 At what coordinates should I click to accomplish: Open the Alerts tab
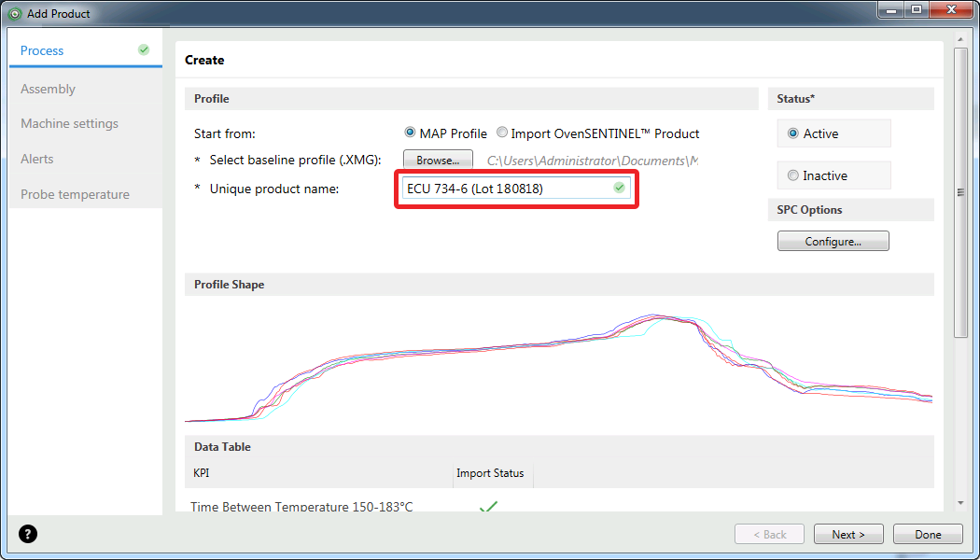tap(86, 159)
